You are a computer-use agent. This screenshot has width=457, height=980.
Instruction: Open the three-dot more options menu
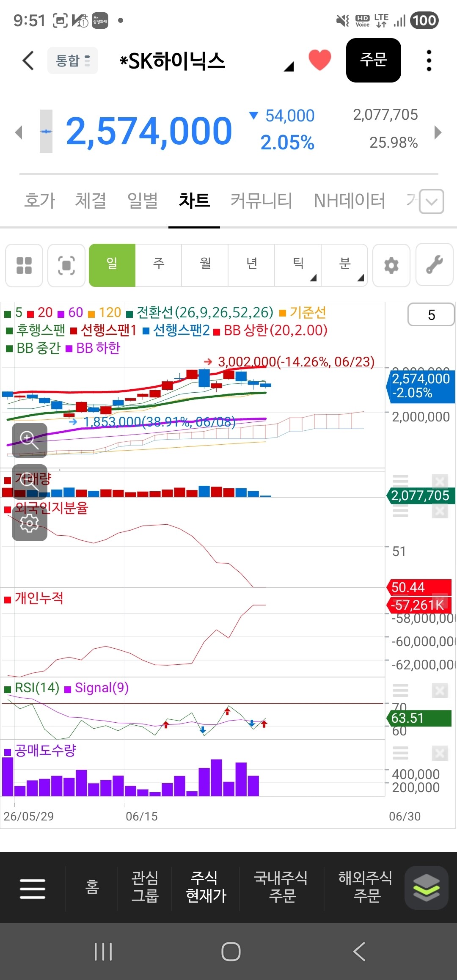pos(429,61)
